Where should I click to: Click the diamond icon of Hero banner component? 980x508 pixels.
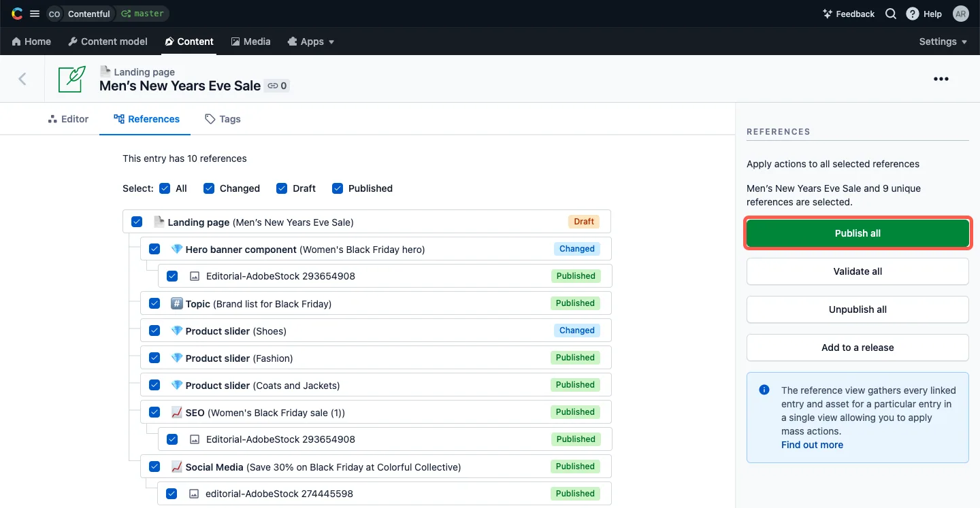point(177,249)
